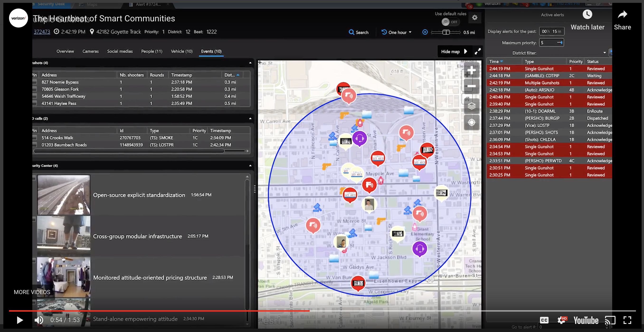Sort alerts by Time column
The width and height of the screenshot is (644, 332).
coord(504,61)
